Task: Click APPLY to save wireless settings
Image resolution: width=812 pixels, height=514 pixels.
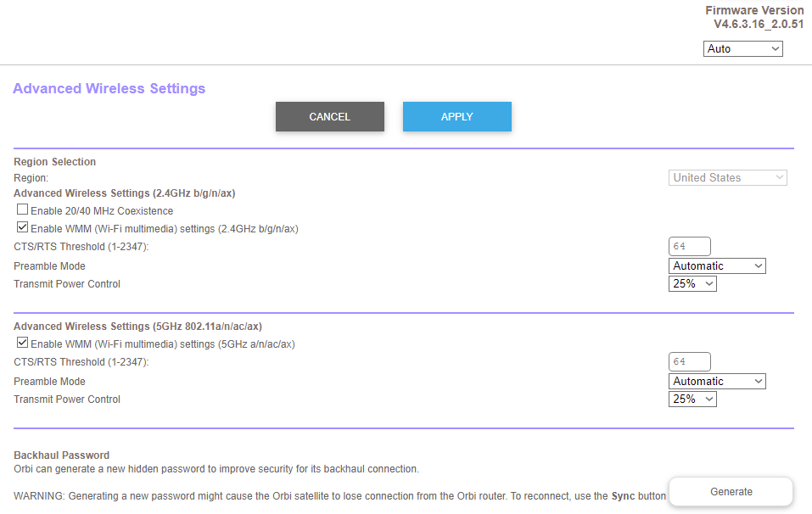Action: 456,117
